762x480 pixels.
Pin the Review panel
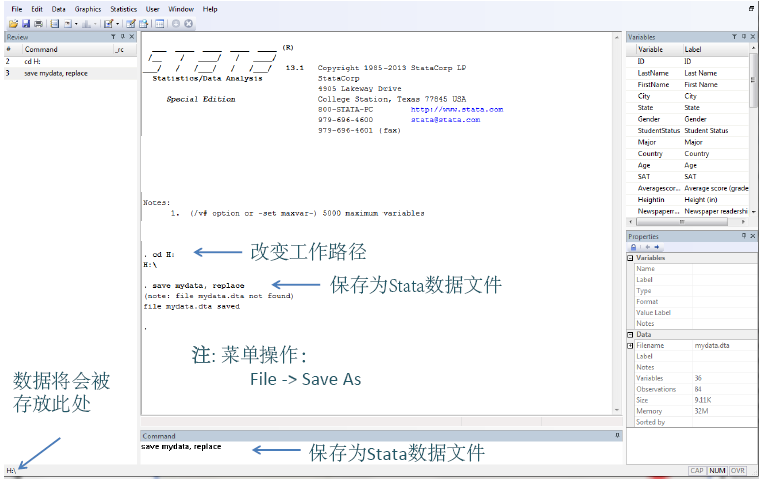(x=122, y=37)
